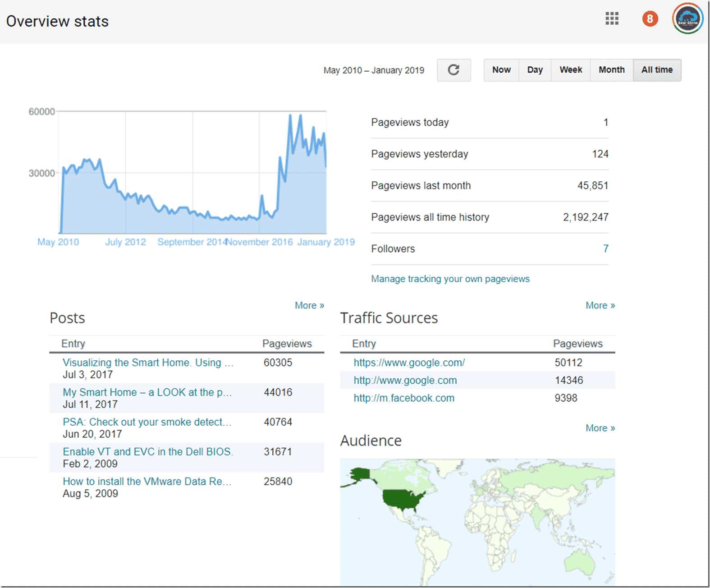Click the followers count number 7
The width and height of the screenshot is (710, 588).
(605, 248)
